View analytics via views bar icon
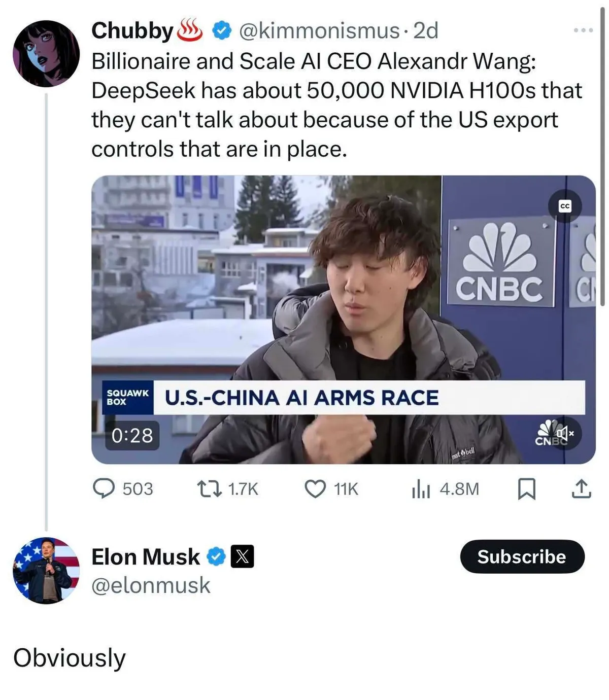609x700 pixels. click(x=421, y=488)
